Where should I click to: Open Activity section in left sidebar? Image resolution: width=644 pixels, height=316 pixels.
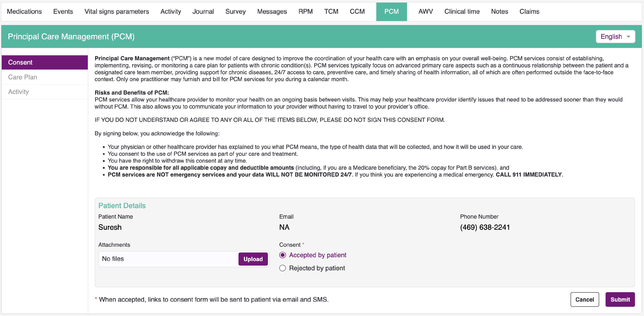18,92
